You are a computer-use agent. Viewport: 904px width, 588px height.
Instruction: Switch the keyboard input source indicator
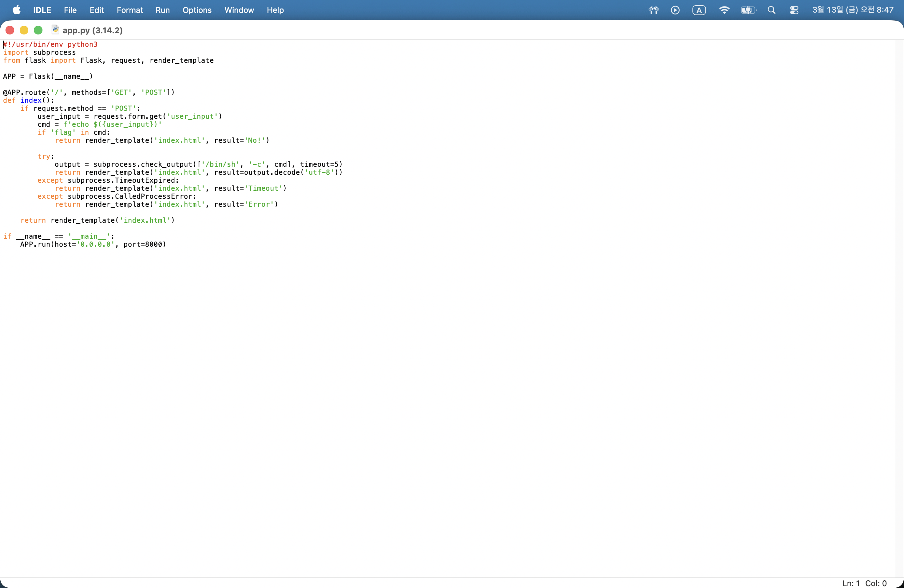pos(699,10)
